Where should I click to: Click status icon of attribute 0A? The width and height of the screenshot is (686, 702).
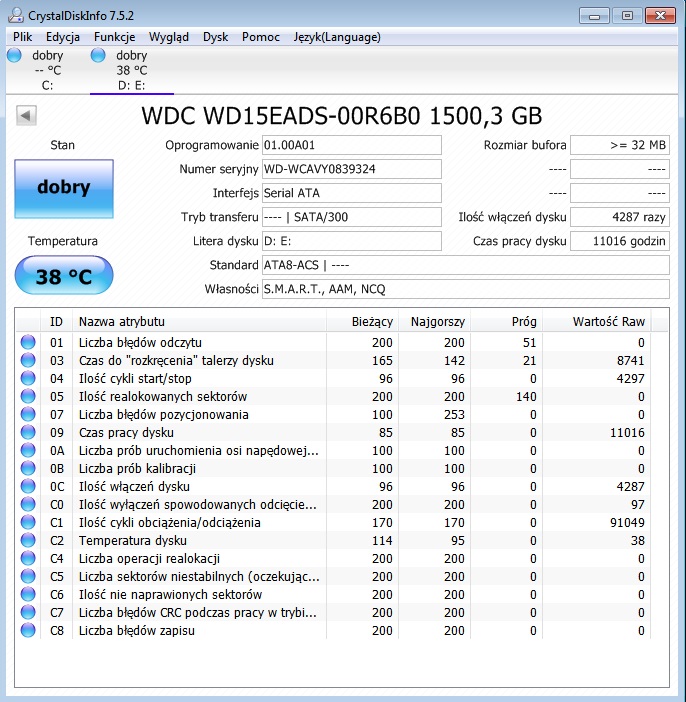pyautogui.click(x=28, y=450)
